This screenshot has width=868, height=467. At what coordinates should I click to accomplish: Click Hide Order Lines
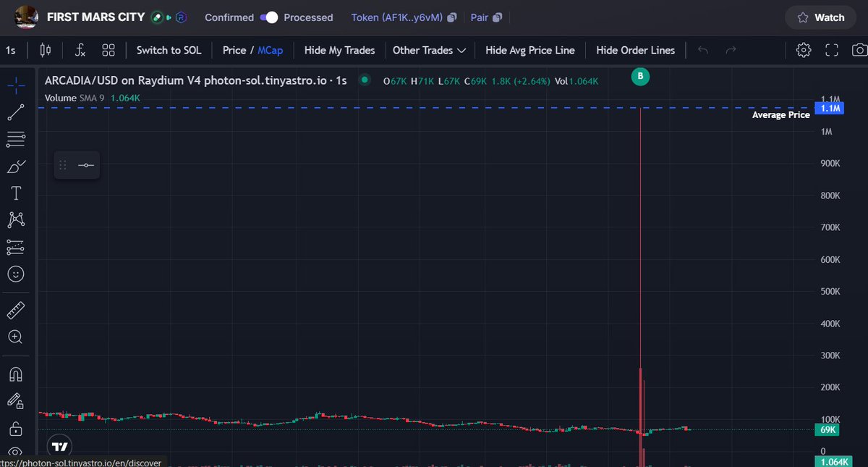635,50
